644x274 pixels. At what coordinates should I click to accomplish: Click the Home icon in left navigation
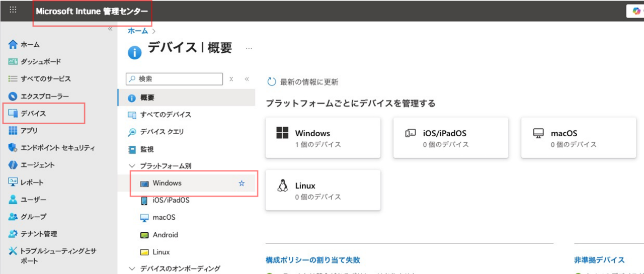13,45
